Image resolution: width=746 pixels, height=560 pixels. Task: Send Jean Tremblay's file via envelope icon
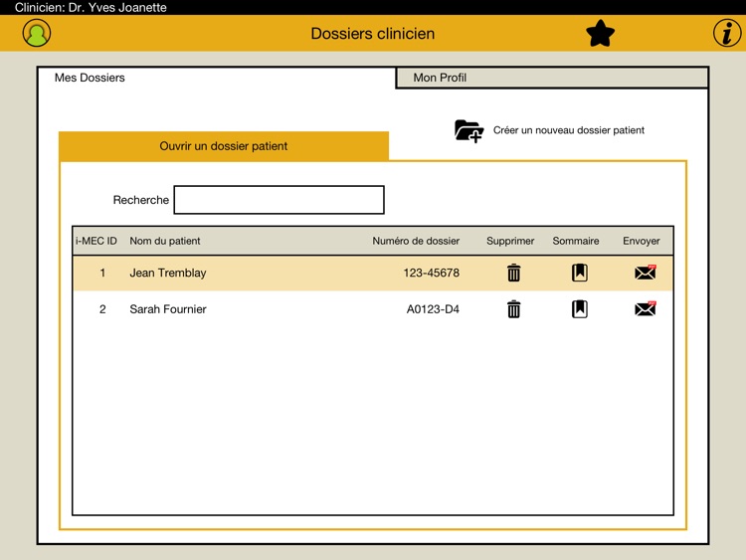pyautogui.click(x=646, y=273)
